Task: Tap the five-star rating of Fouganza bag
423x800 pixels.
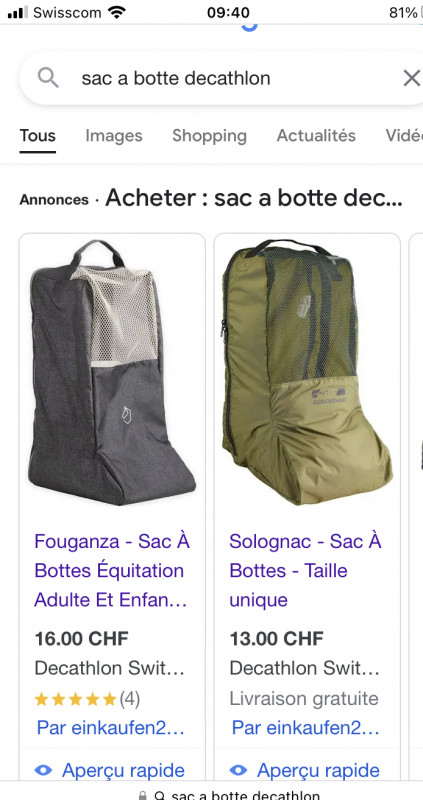Action: [x=76, y=698]
